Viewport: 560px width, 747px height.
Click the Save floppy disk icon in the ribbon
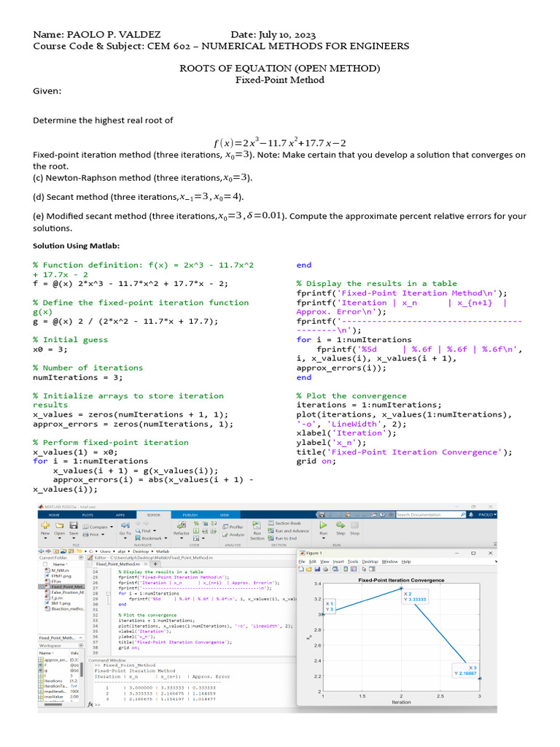coord(74,525)
